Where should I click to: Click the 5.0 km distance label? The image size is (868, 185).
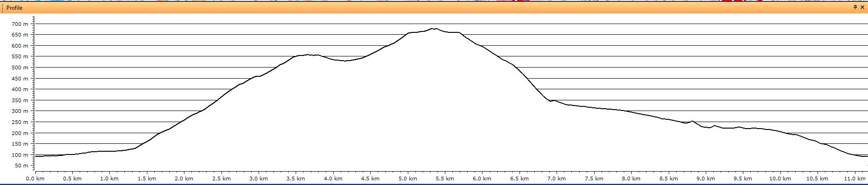[x=407, y=179]
